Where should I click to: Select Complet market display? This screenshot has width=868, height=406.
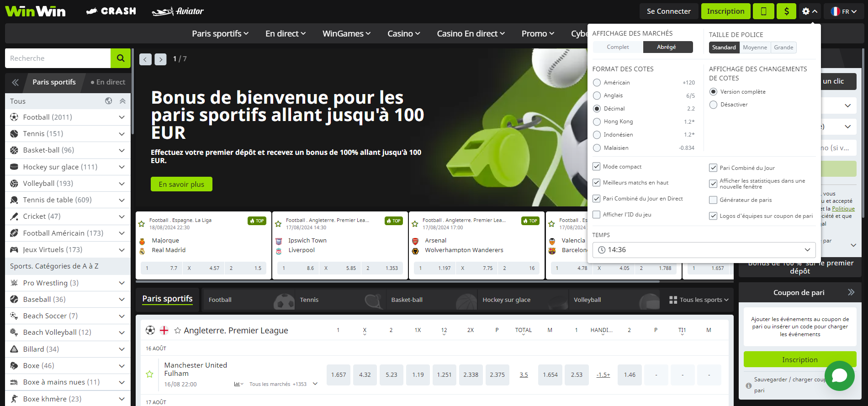(618, 47)
